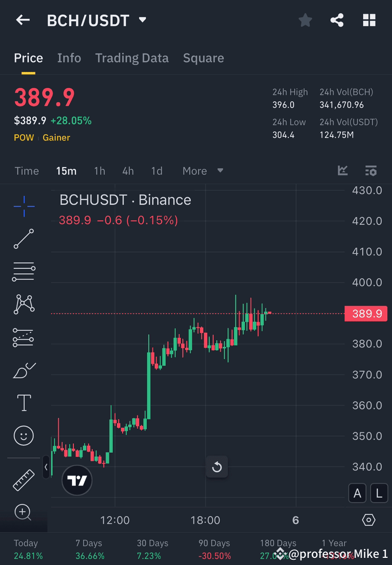Open the Square tab
The width and height of the screenshot is (392, 565).
(x=203, y=58)
